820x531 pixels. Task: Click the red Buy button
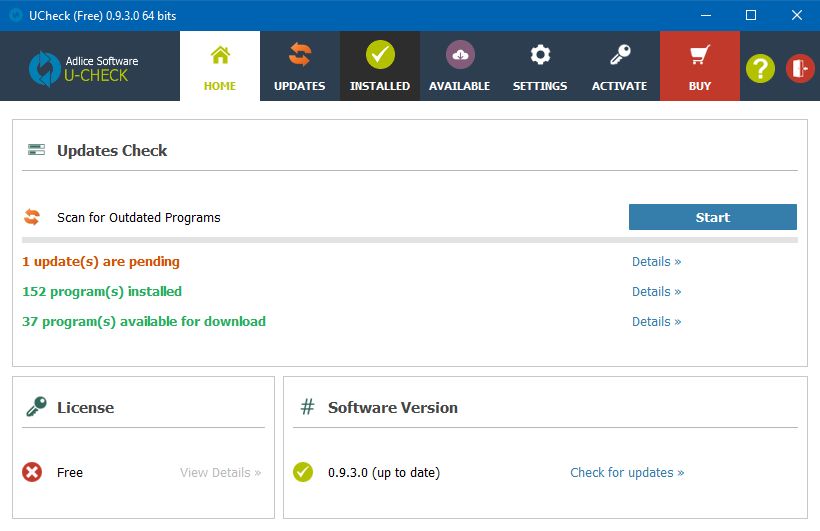tap(700, 66)
